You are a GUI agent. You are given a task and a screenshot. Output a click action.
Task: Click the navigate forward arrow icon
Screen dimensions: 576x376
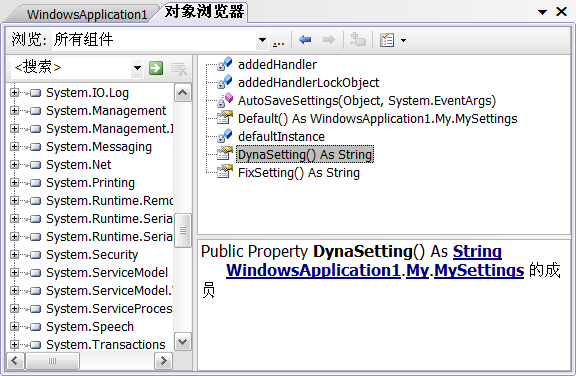click(328, 40)
